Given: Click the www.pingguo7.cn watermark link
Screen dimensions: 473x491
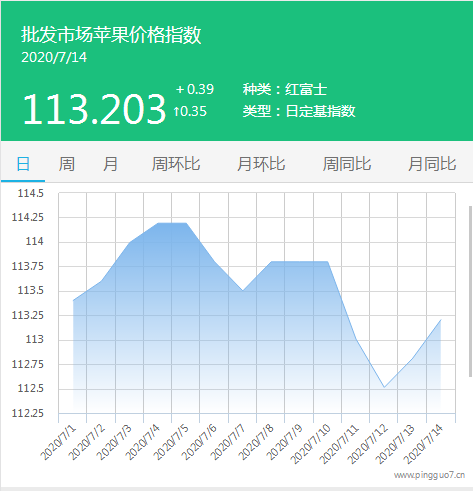Looking at the screenshot, I should (x=429, y=475).
